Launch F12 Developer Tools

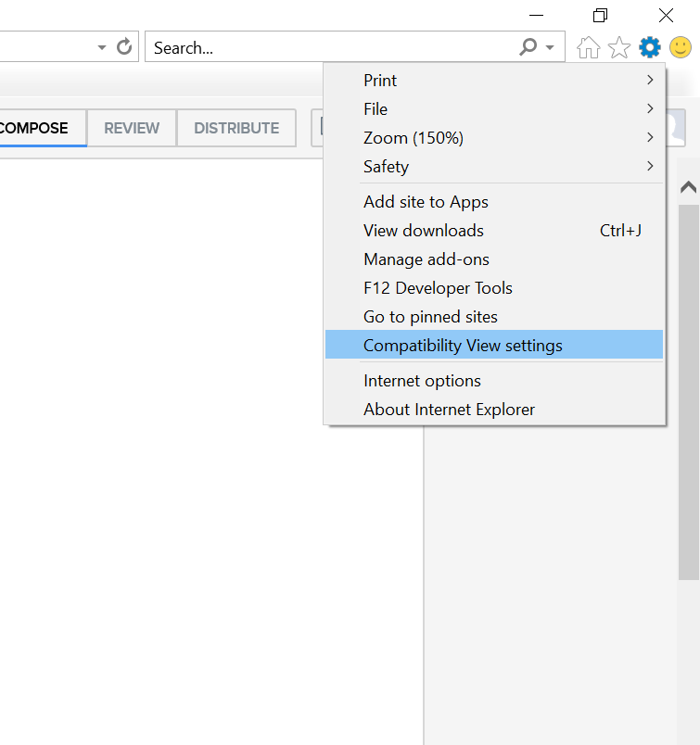(x=494, y=288)
